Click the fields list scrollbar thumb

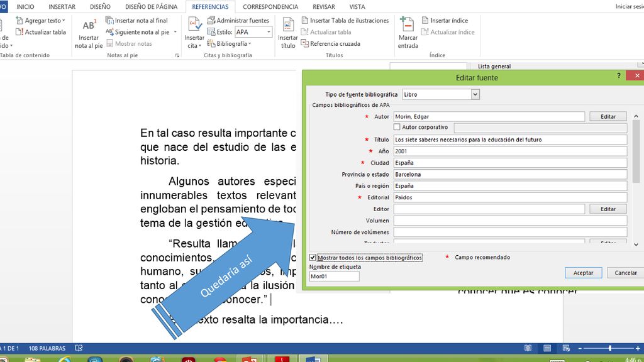tap(636, 152)
